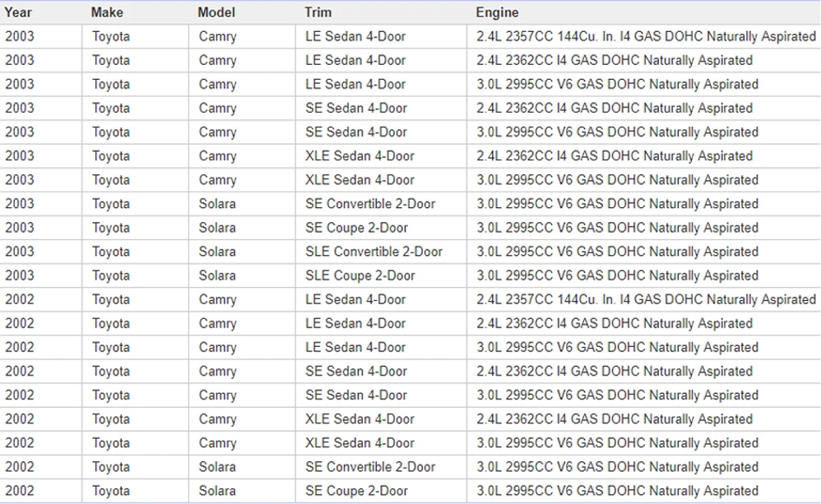Image resolution: width=821 pixels, height=504 pixels.
Task: Select 2002 engine cell with 2357CC 144Cu. In.
Action: (x=646, y=299)
